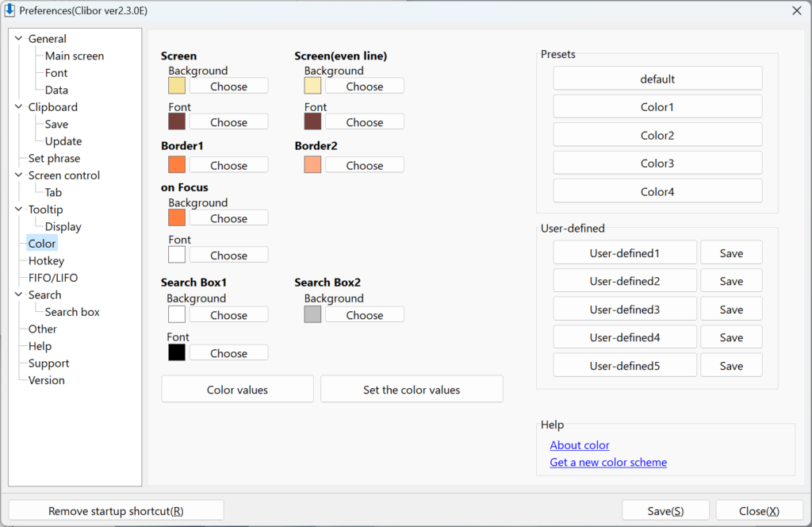
Task: Click the Border2 light orange color swatch
Action: pyautogui.click(x=312, y=165)
